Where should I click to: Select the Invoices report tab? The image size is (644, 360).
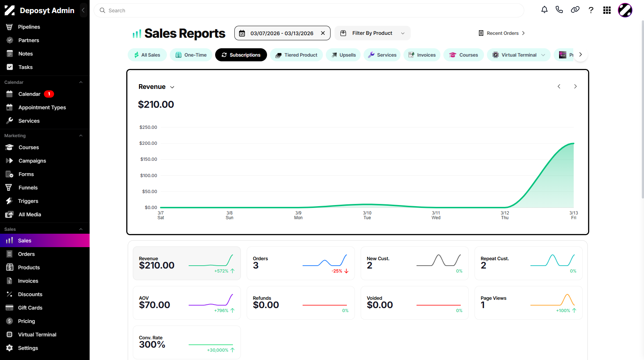(422, 55)
